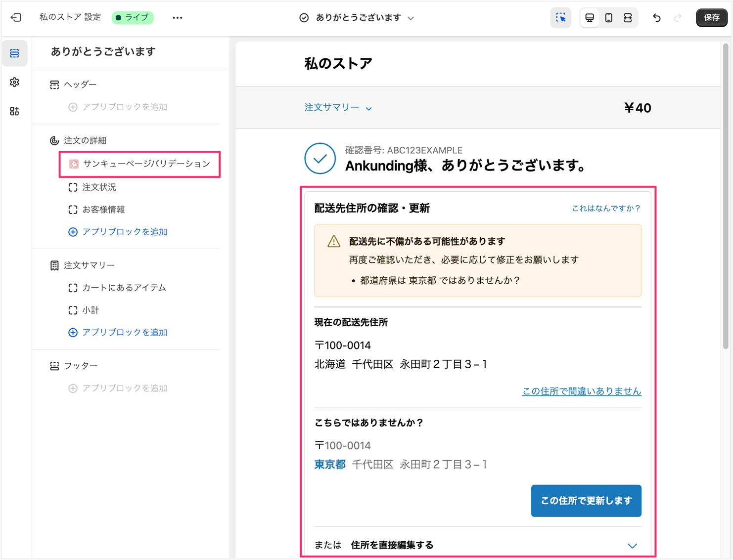733x560 pixels.
Task: Open the Sections sidebar icon
Action: click(x=15, y=53)
